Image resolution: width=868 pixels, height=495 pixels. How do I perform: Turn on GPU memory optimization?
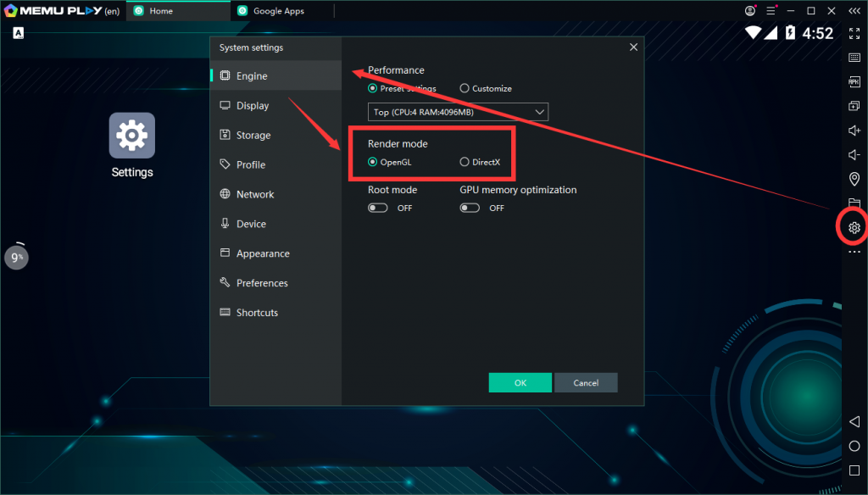[468, 208]
